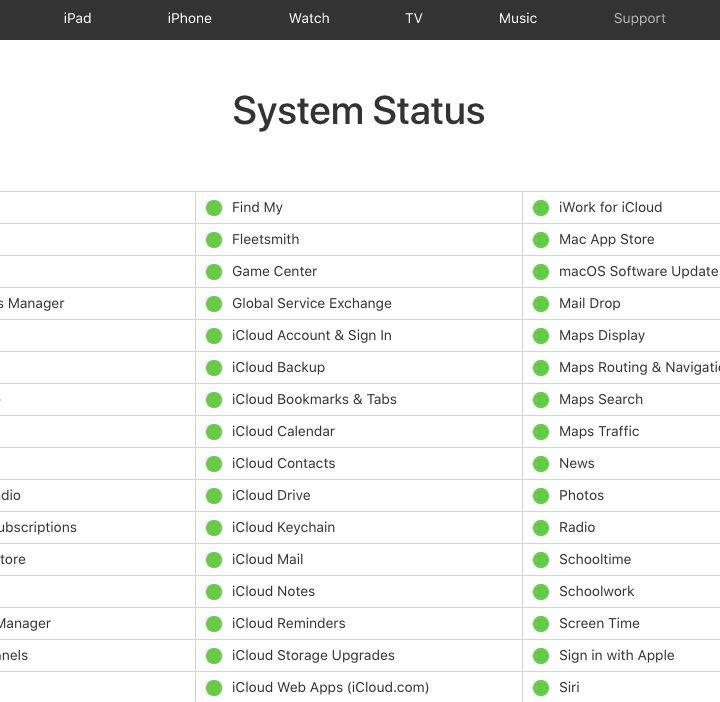Select the Fleetsmith service name

point(265,239)
